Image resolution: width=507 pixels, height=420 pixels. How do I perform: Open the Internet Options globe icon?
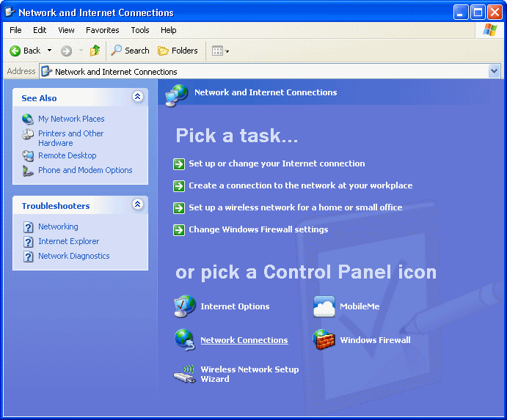click(x=184, y=306)
